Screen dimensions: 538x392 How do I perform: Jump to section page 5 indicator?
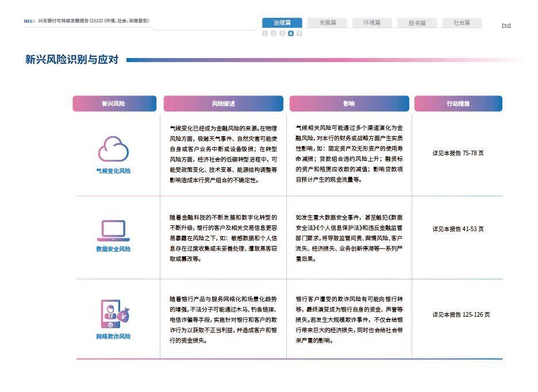[x=299, y=33]
